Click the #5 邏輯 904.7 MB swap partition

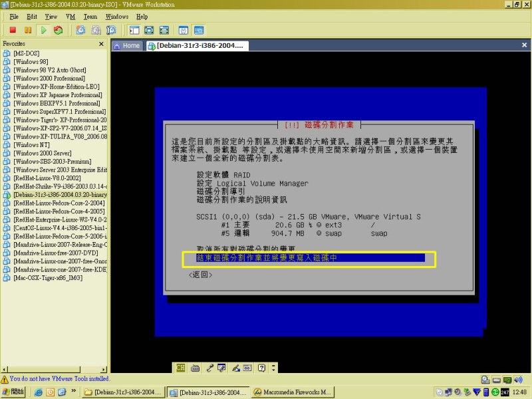point(304,233)
